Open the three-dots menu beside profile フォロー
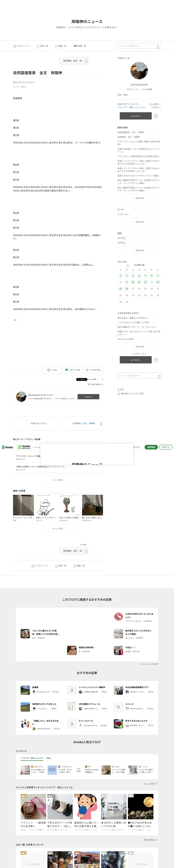 pos(155,116)
